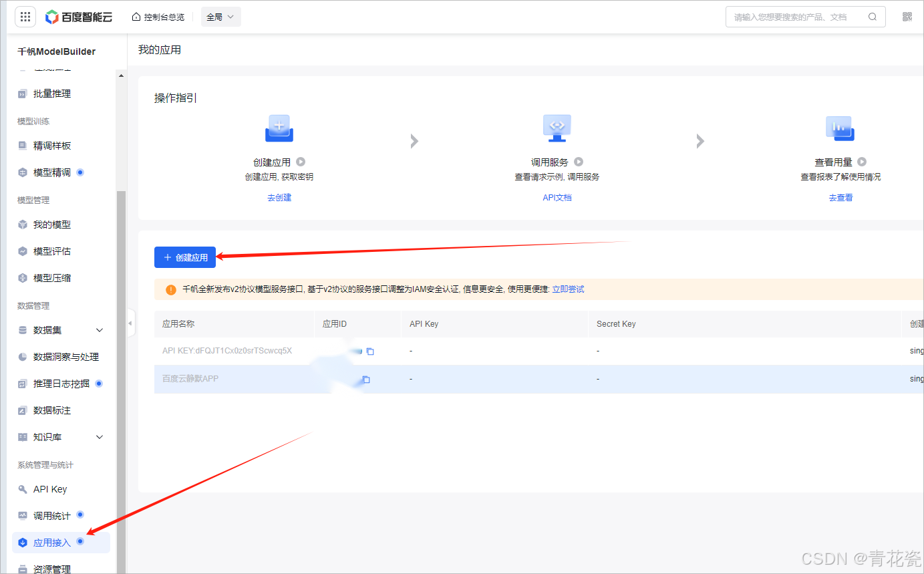
Task: Click the 我的模型 cube icon
Action: (x=22, y=225)
